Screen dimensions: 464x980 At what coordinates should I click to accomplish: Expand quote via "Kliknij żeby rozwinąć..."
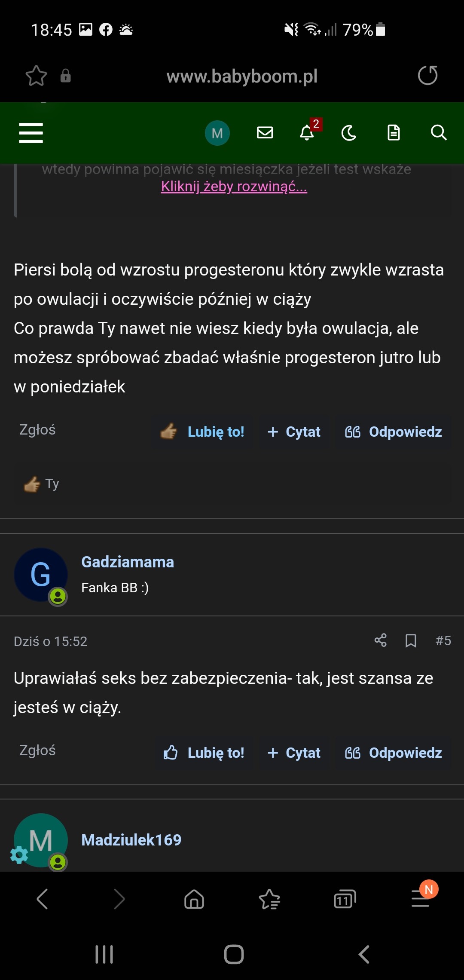tap(234, 187)
